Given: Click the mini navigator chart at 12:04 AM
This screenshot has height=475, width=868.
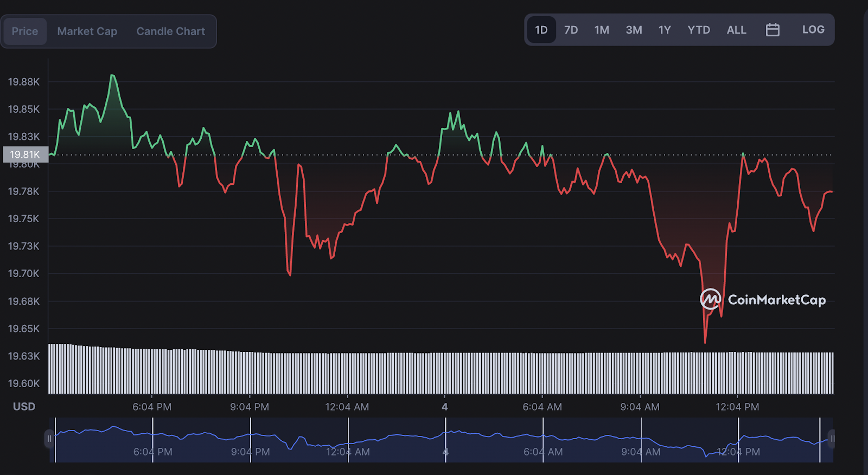Looking at the screenshot, I should [x=348, y=452].
